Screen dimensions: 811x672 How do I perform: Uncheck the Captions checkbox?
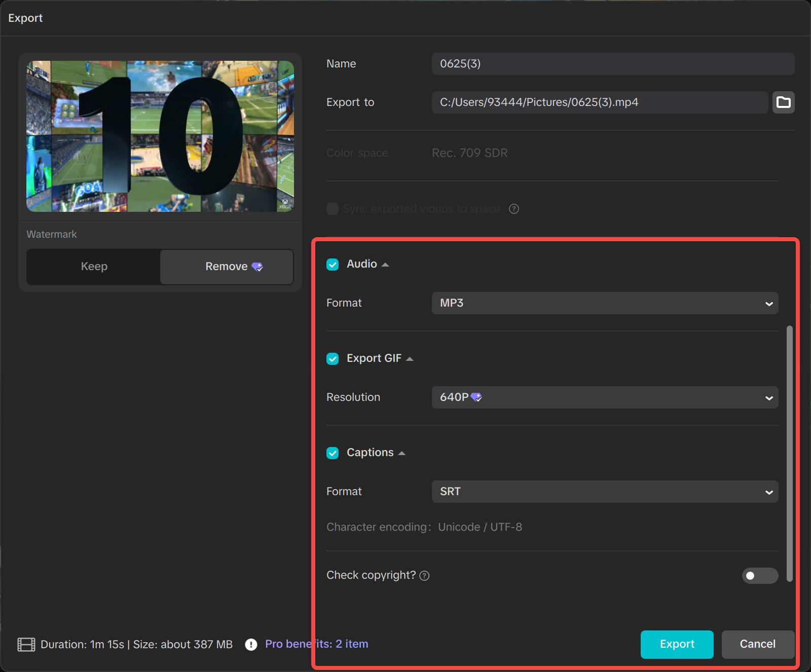tap(333, 453)
